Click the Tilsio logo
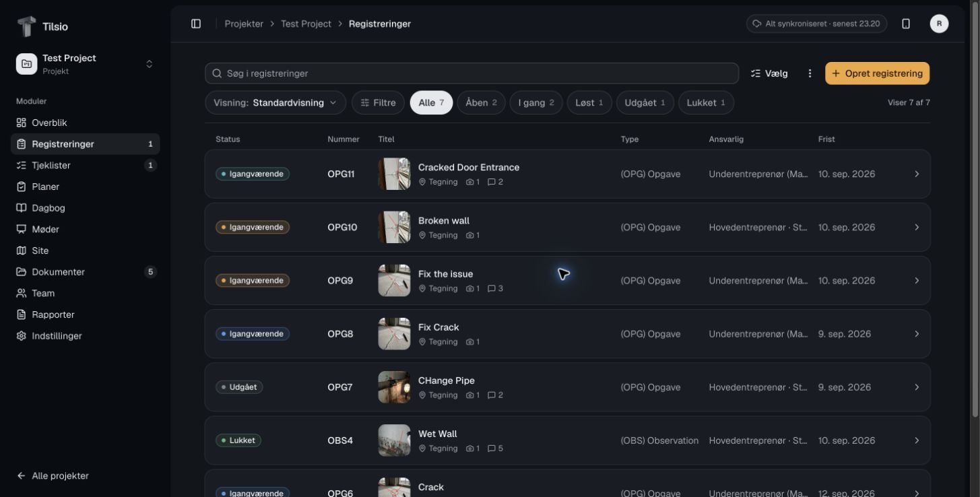The image size is (980, 497). pyautogui.click(x=26, y=26)
